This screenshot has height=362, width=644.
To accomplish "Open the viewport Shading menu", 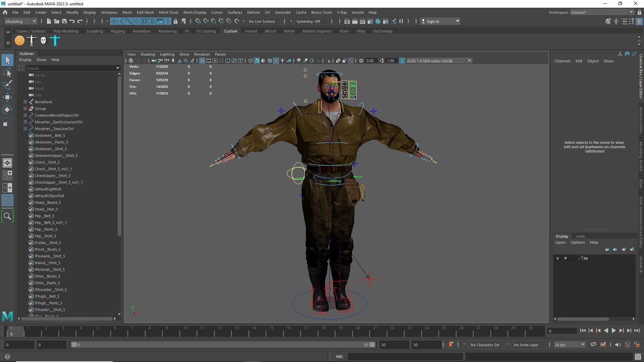I will point(148,54).
